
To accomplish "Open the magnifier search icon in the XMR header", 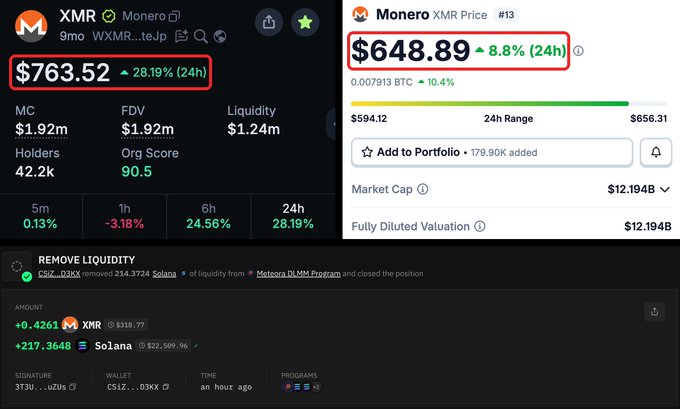I will pyautogui.click(x=200, y=36).
